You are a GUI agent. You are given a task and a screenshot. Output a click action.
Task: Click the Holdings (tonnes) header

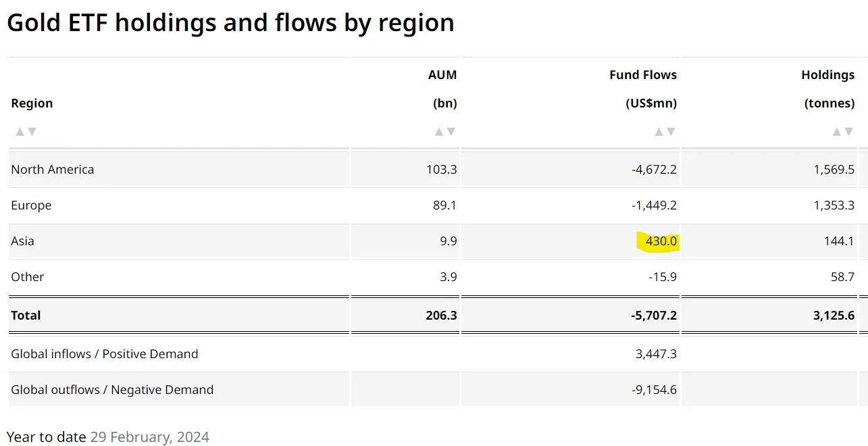point(828,89)
